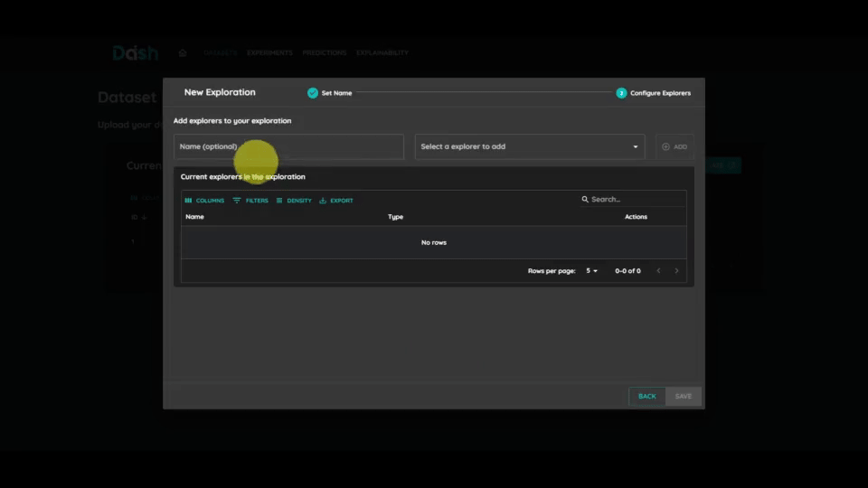Change table Density setting
The width and height of the screenshot is (868, 488).
click(x=293, y=201)
